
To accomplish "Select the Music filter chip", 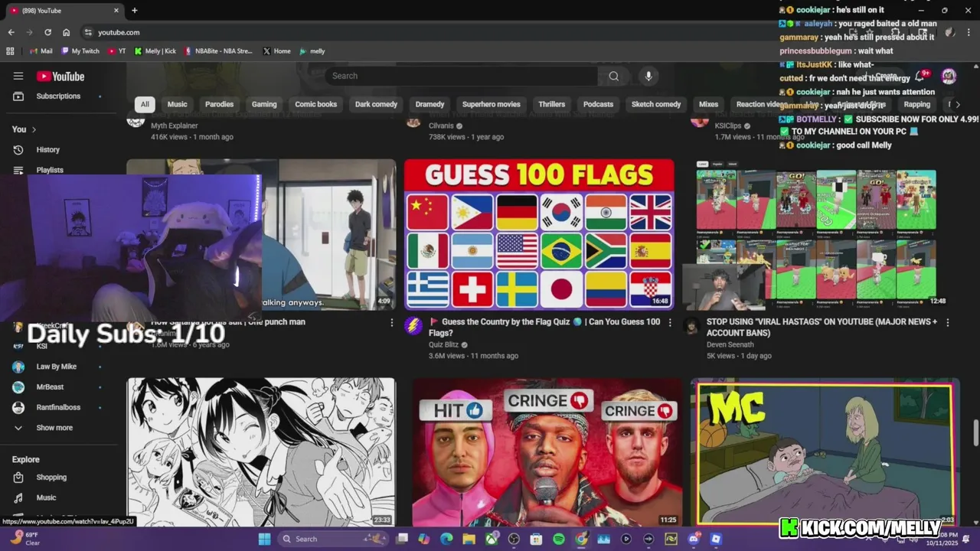I will point(177,104).
